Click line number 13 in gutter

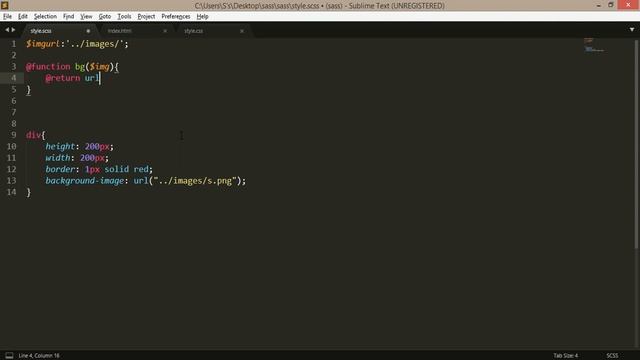11,180
